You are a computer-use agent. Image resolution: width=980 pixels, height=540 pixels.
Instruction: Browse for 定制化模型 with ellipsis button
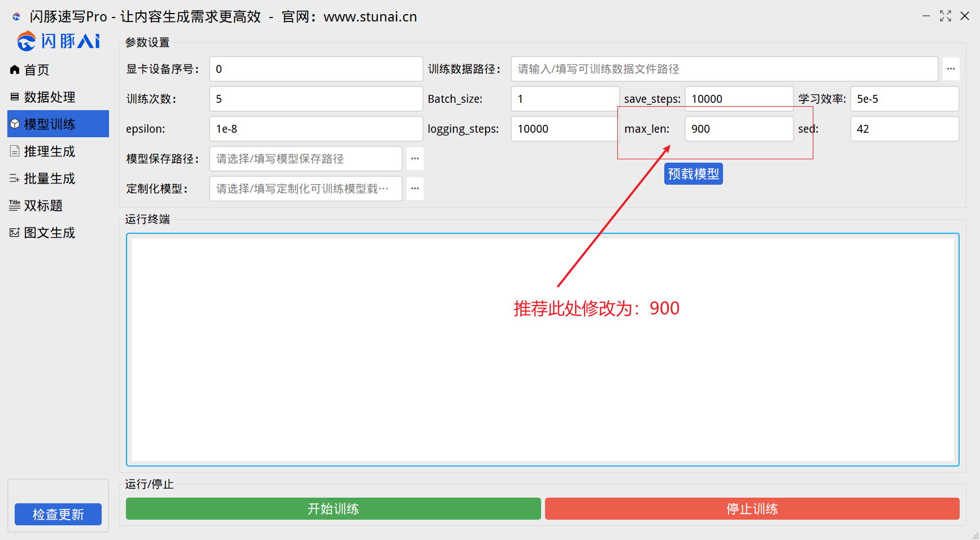(415, 189)
